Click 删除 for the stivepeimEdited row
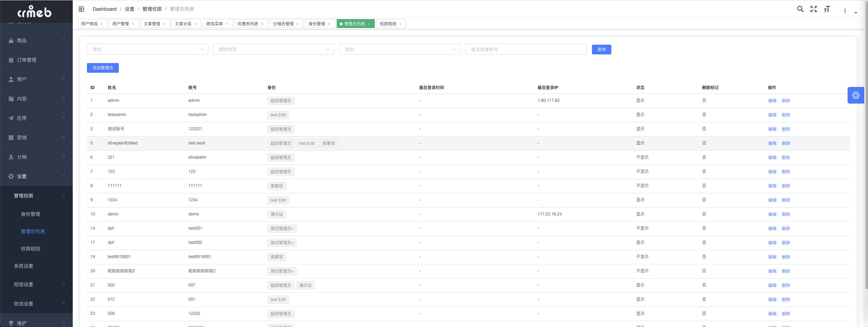 point(786,143)
